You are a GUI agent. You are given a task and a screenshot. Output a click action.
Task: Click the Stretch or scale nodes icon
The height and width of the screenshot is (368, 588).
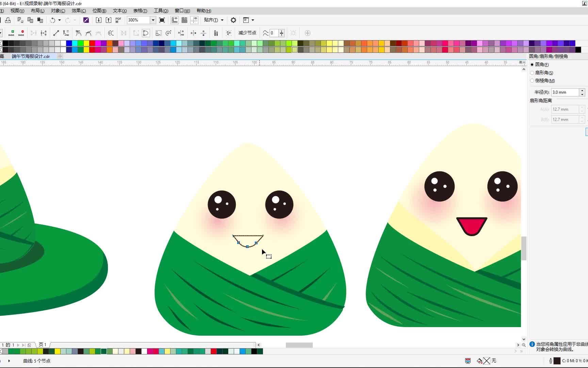click(159, 33)
